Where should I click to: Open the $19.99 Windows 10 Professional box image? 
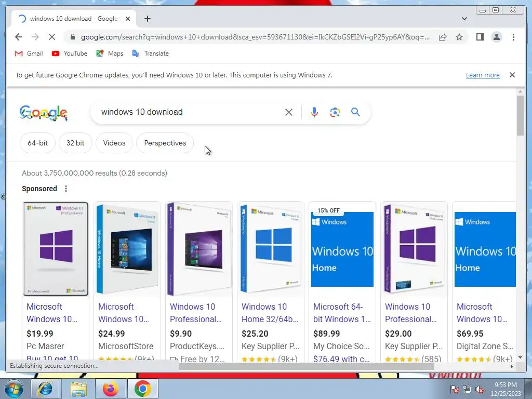point(56,249)
